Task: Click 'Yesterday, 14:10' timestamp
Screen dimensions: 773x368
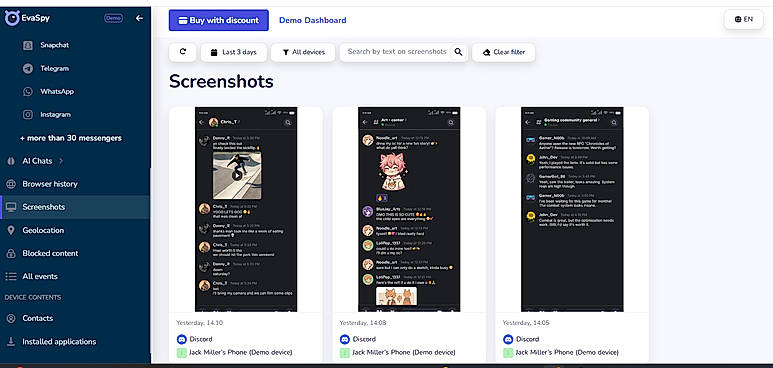Action: coord(200,323)
